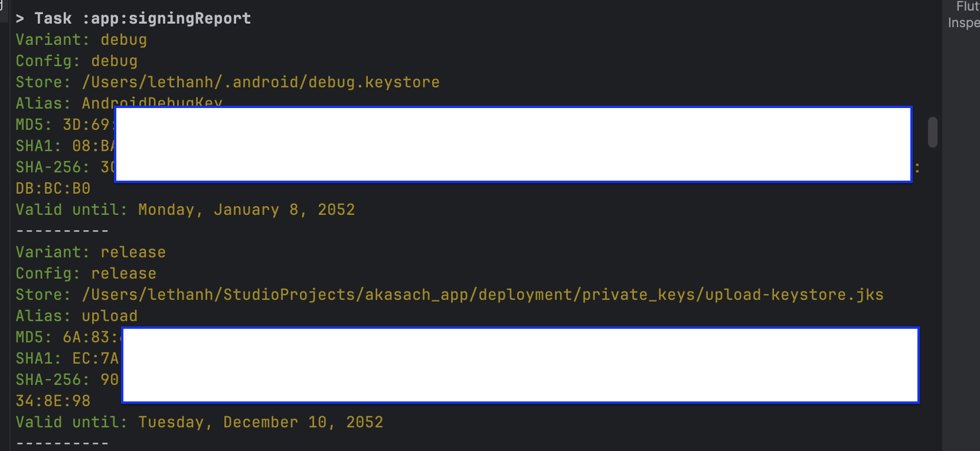
Task: Click the wrapped '34:8E:98' fingerprint fragment
Action: pyautogui.click(x=53, y=401)
